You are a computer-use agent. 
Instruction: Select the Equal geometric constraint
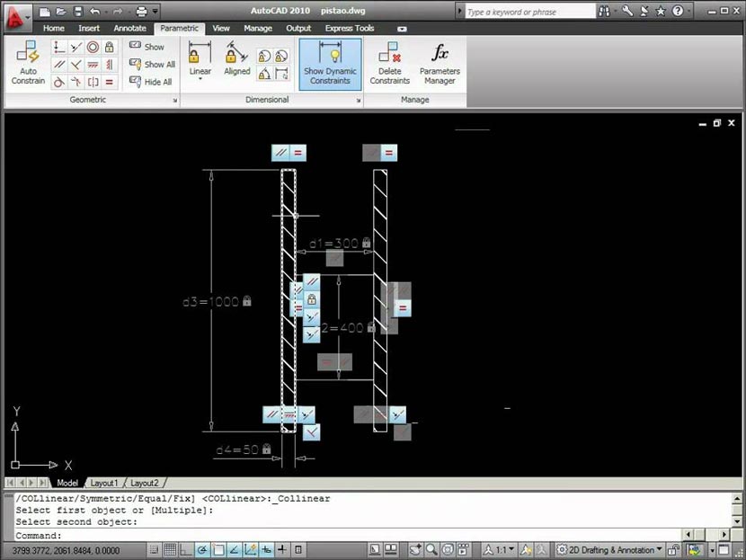click(110, 83)
